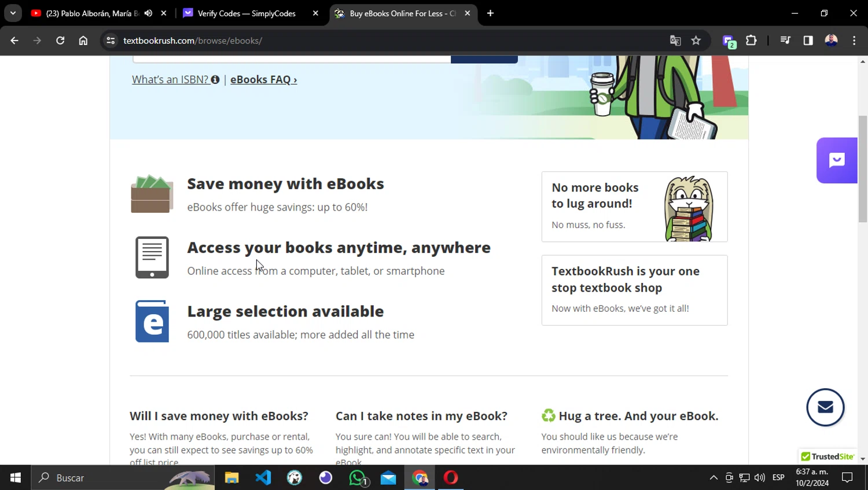Select the Buy eBooks Online For Less tab

coord(403,13)
